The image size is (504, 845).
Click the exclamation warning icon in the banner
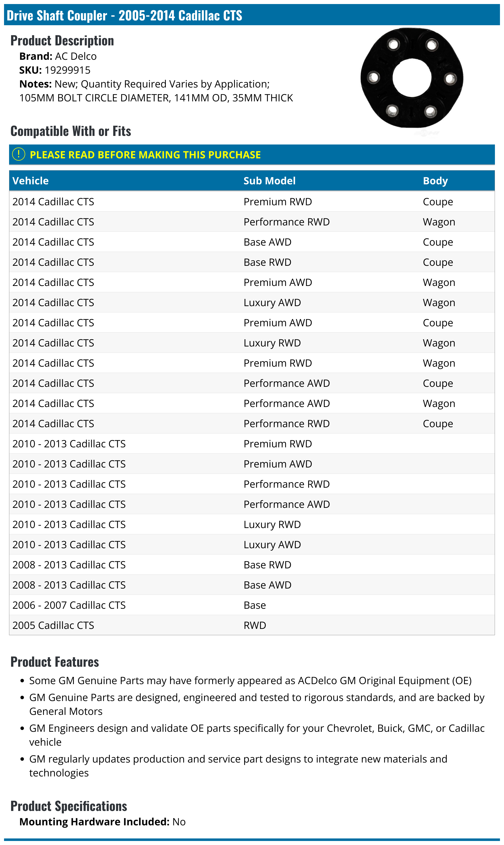[19, 154]
